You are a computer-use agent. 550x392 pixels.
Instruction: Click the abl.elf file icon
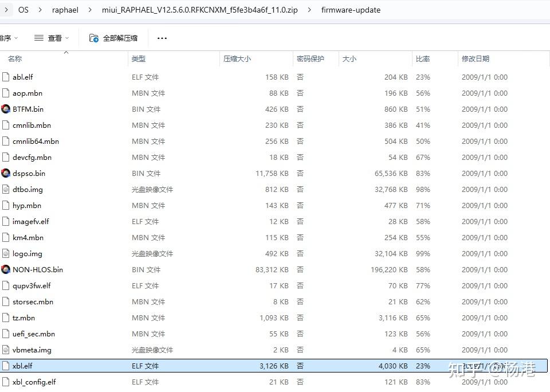6,77
